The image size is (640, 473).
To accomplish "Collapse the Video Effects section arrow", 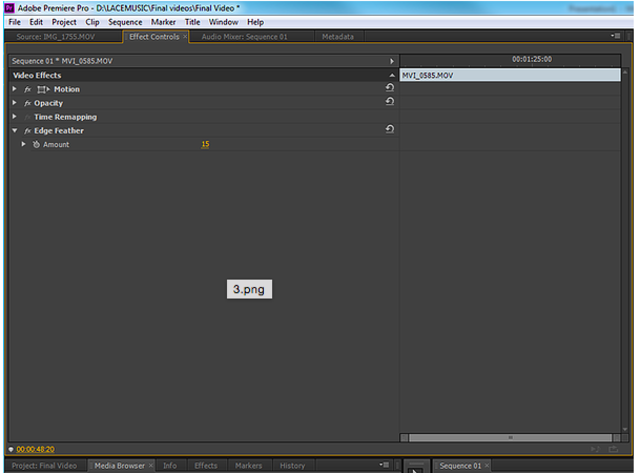I will (392, 76).
